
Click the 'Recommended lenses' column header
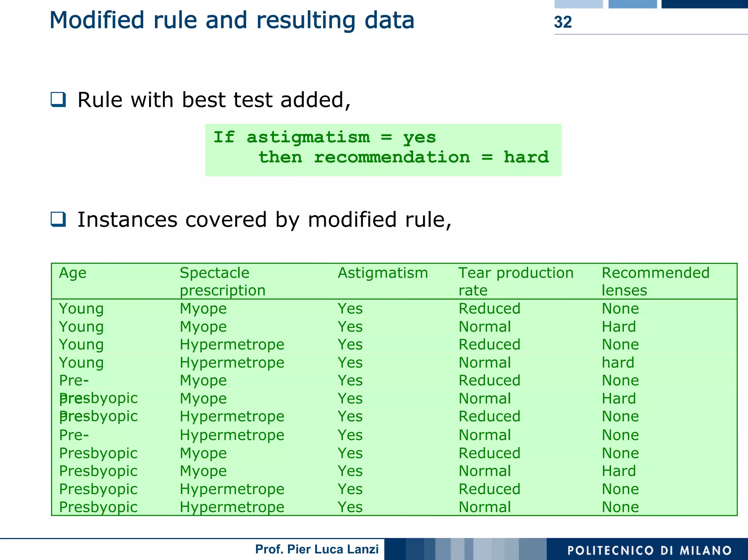coord(655,281)
